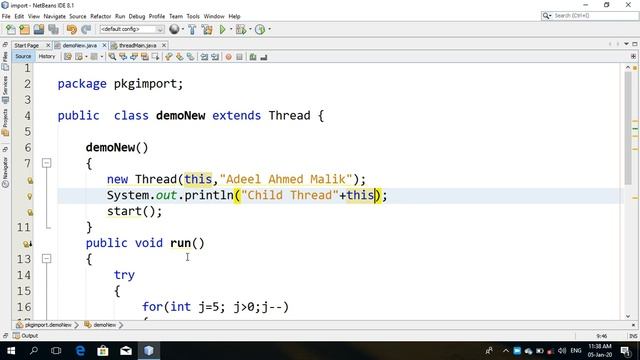Click the New Project toolbar icon

click(x=24, y=29)
